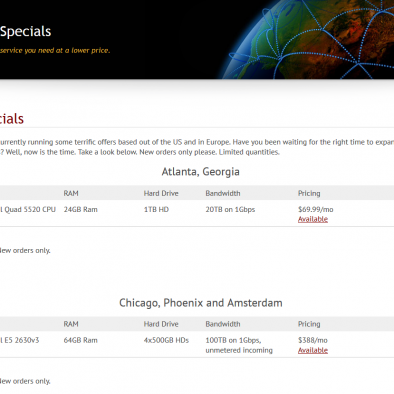This screenshot has height=394, width=394.
Task: Click the "New orders only" note below Chicago table
Action: 25,381
